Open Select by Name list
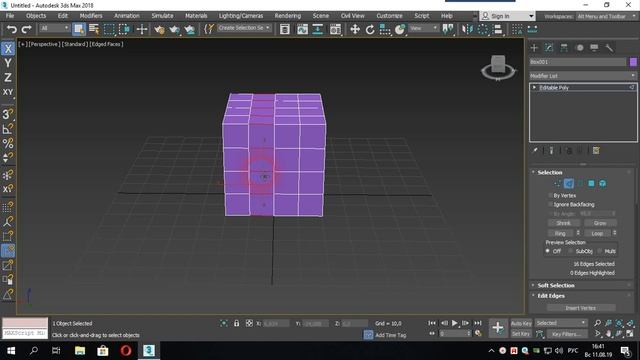 [x=94, y=29]
